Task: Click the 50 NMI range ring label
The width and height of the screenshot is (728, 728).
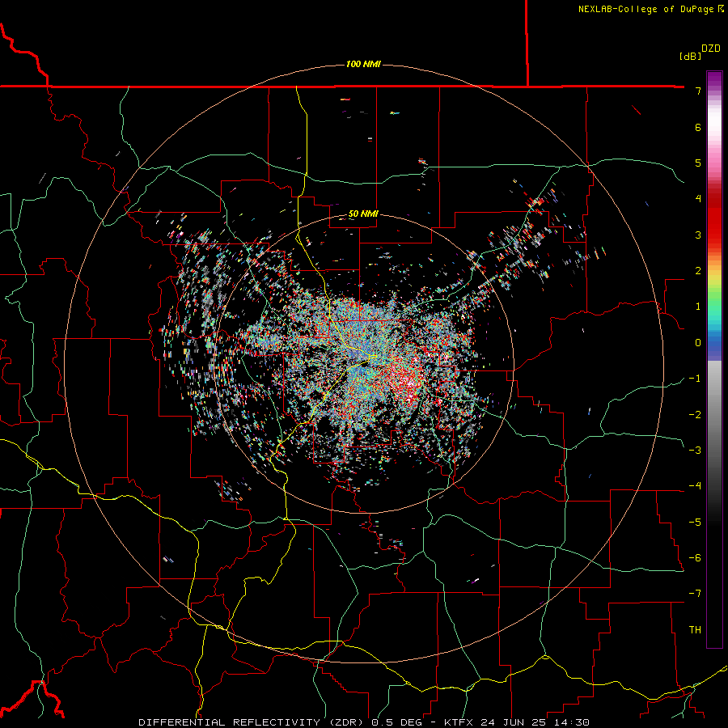Action: coord(363,214)
